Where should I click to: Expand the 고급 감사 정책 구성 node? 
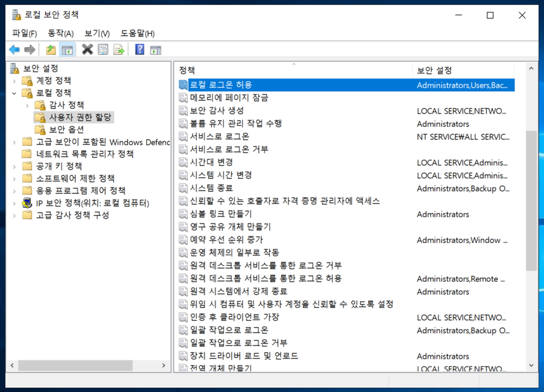14,216
